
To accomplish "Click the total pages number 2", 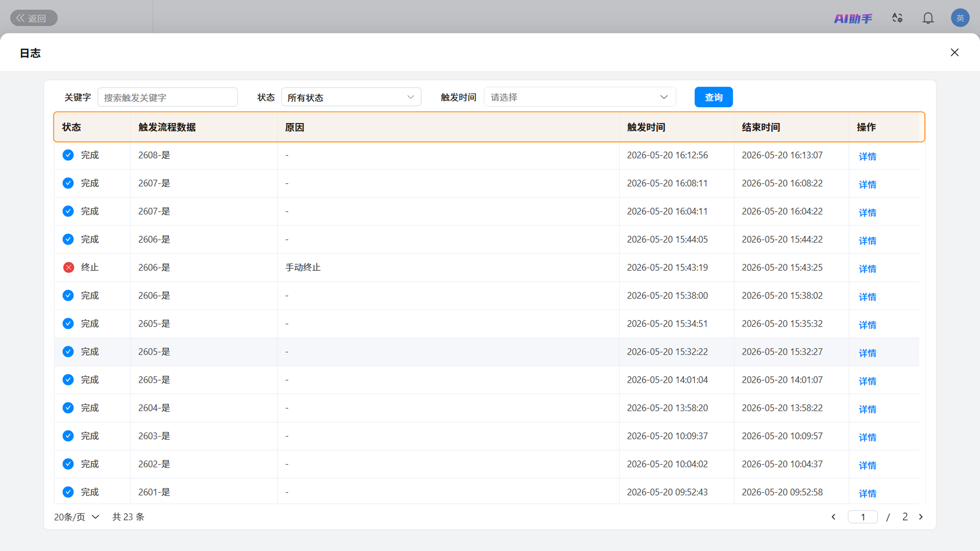I will pyautogui.click(x=905, y=517).
